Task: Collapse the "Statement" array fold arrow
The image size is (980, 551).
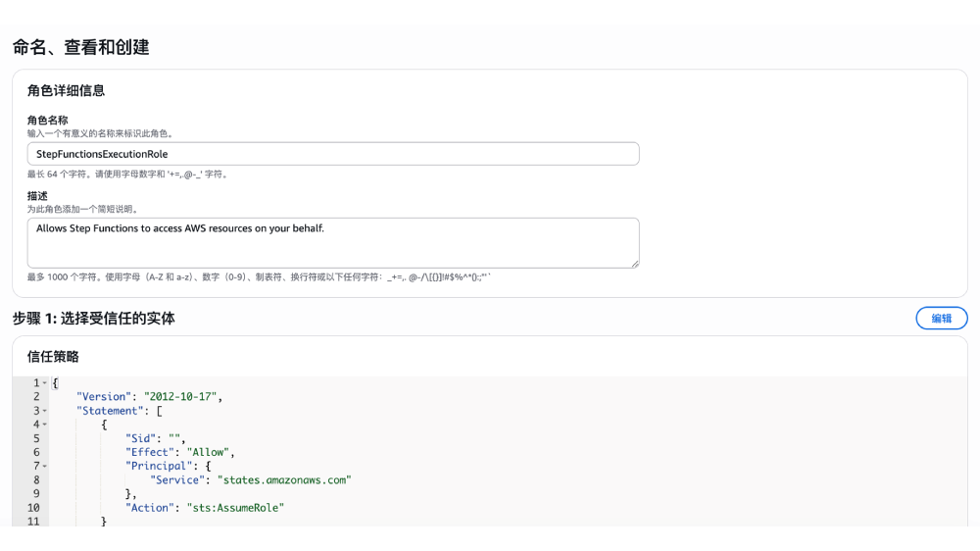Action: (x=45, y=411)
